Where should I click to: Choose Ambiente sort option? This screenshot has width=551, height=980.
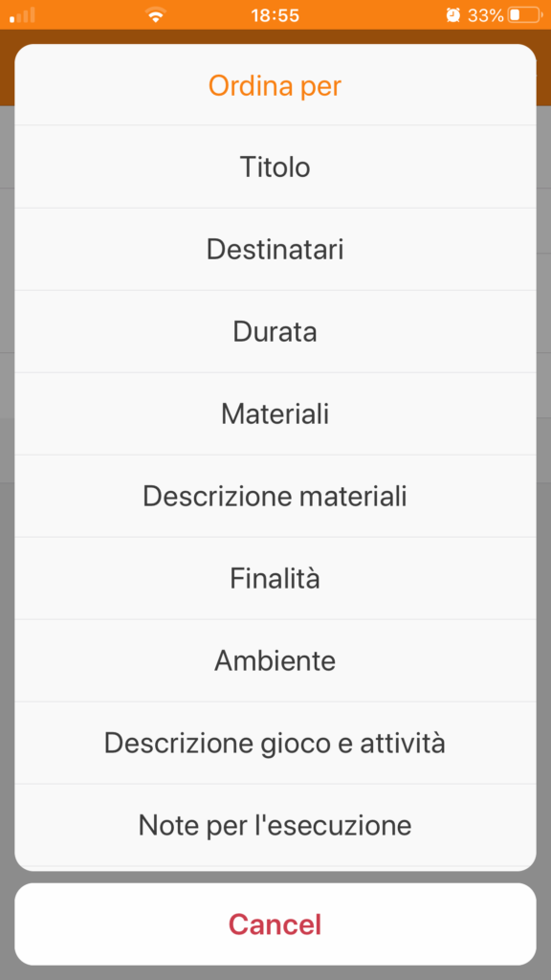point(275,660)
